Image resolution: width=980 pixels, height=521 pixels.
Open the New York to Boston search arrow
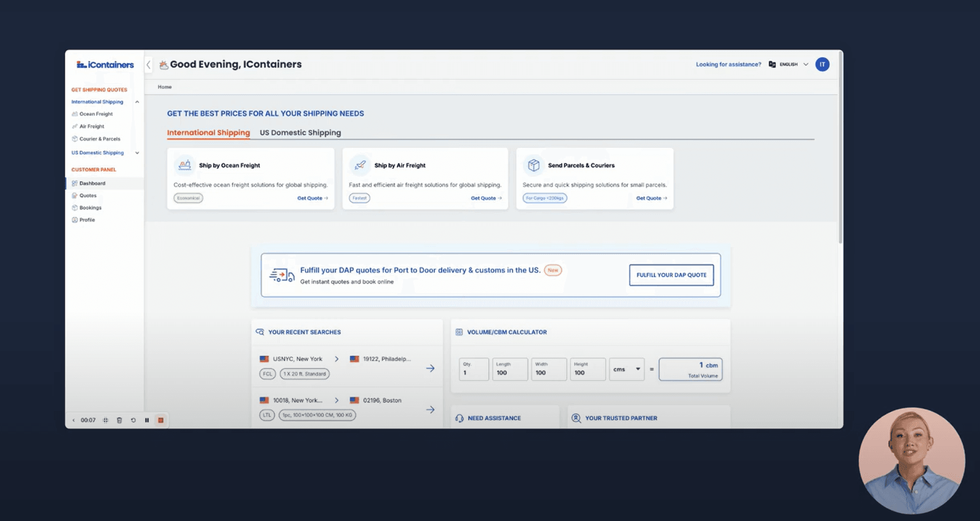tap(430, 409)
